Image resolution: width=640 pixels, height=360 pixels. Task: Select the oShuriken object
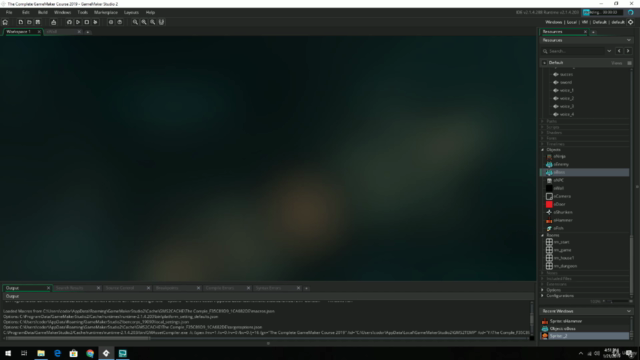click(563, 212)
